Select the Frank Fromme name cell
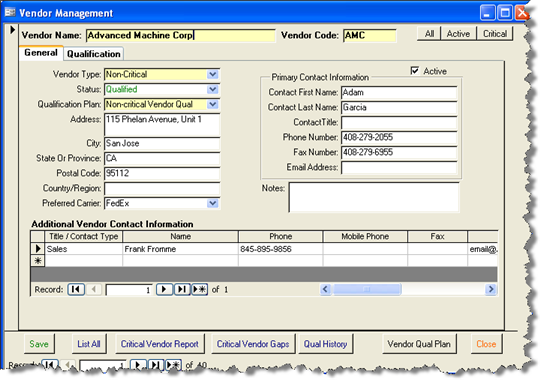The height and width of the screenshot is (380, 540). (180, 249)
